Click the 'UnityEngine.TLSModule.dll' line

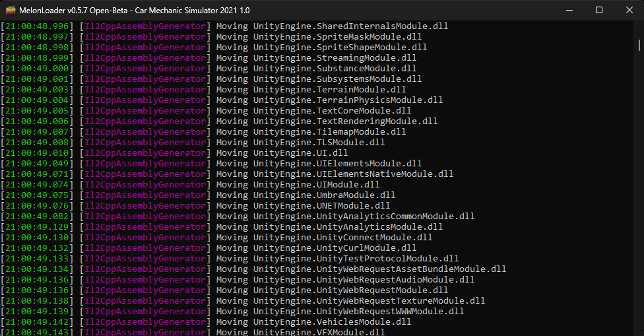(319, 143)
